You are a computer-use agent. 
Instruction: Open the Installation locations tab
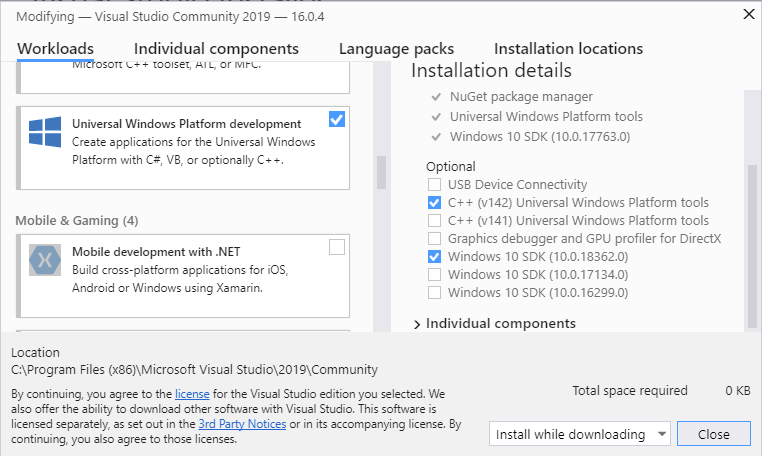click(568, 49)
